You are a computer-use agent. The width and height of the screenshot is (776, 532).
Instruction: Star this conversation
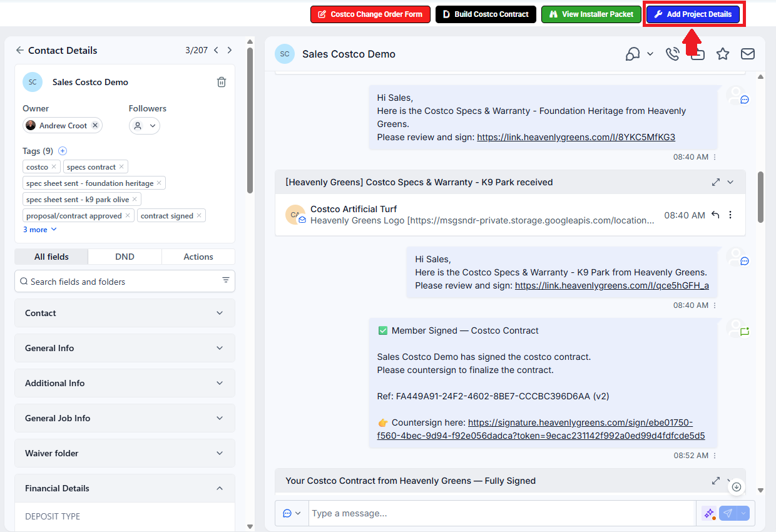coord(723,54)
